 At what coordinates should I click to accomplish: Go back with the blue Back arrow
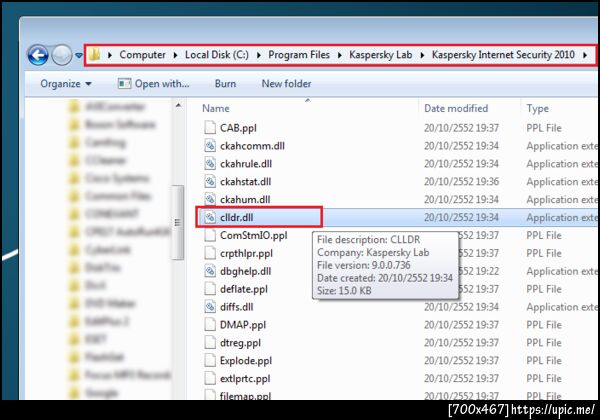point(38,55)
